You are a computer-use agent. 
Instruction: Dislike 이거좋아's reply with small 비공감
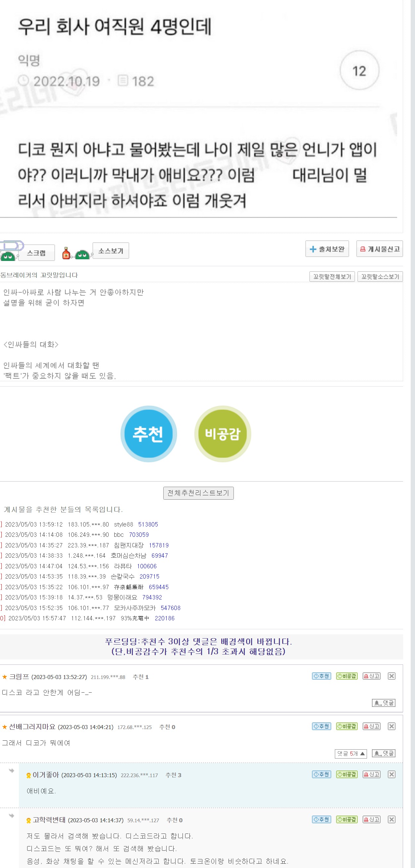(347, 774)
